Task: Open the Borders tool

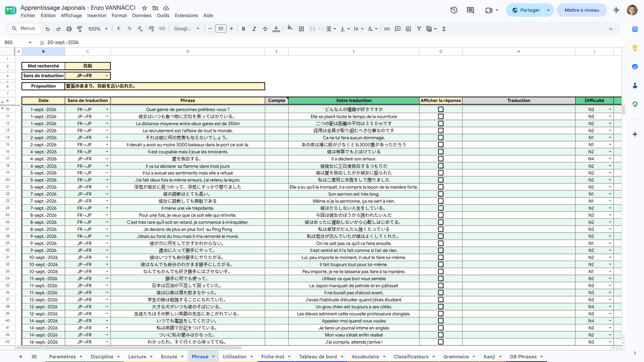Action: (x=302, y=29)
